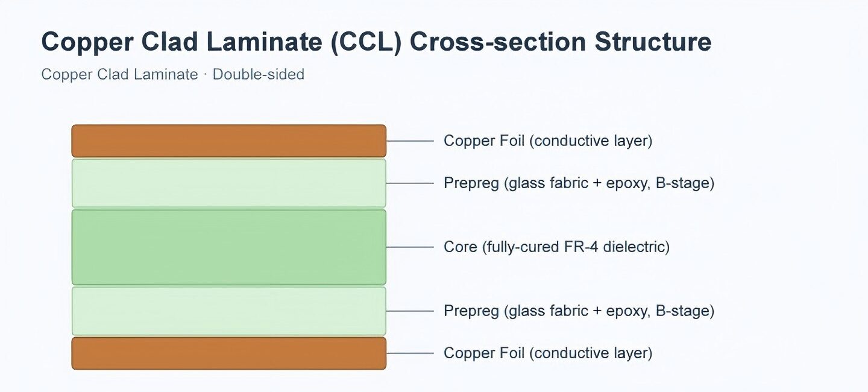Click the top Copper Foil layer rectangle
The width and height of the screenshot is (868, 392).
tap(229, 141)
